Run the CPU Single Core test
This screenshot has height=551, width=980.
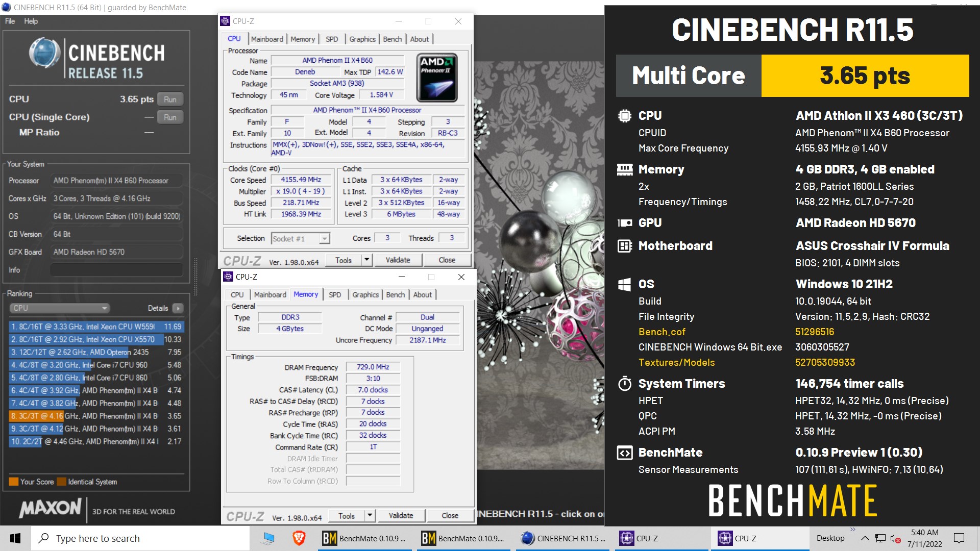point(170,117)
